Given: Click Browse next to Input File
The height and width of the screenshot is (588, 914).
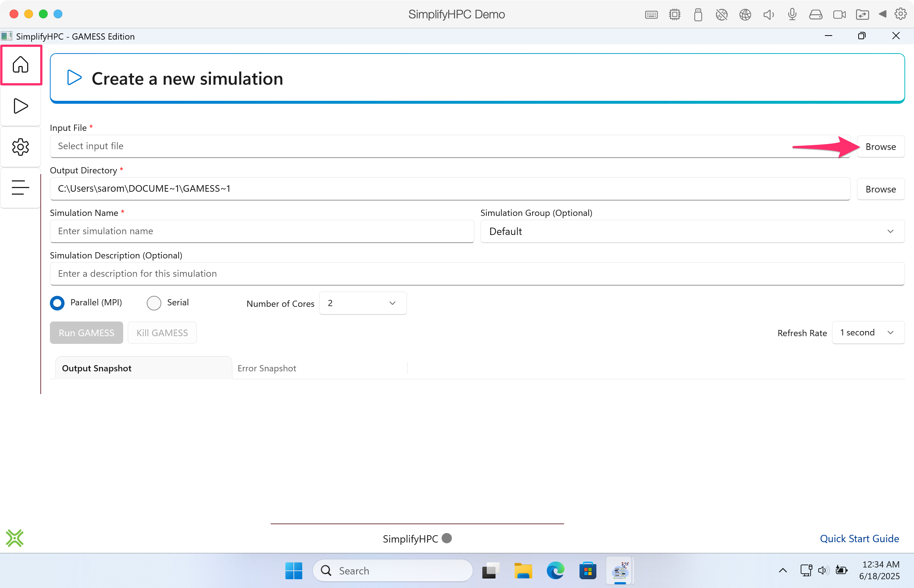Looking at the screenshot, I should click(x=880, y=147).
